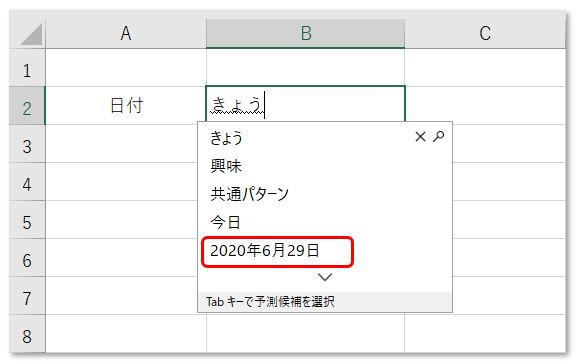Choose candidate 2020年6月29日
Image resolution: width=576 pixels, height=362 pixels.
[264, 251]
